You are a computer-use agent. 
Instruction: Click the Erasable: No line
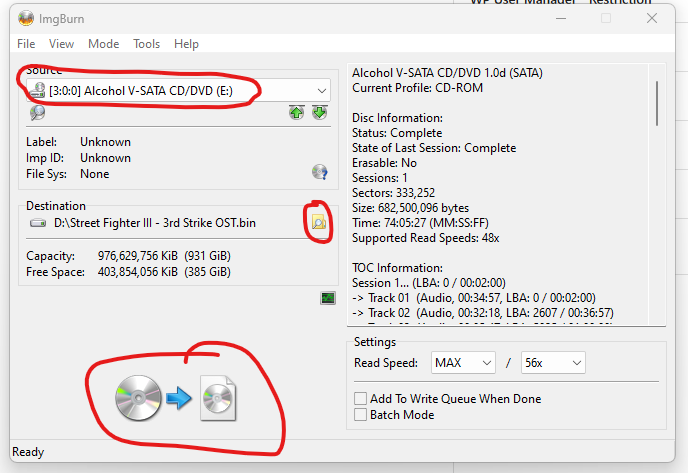click(384, 163)
